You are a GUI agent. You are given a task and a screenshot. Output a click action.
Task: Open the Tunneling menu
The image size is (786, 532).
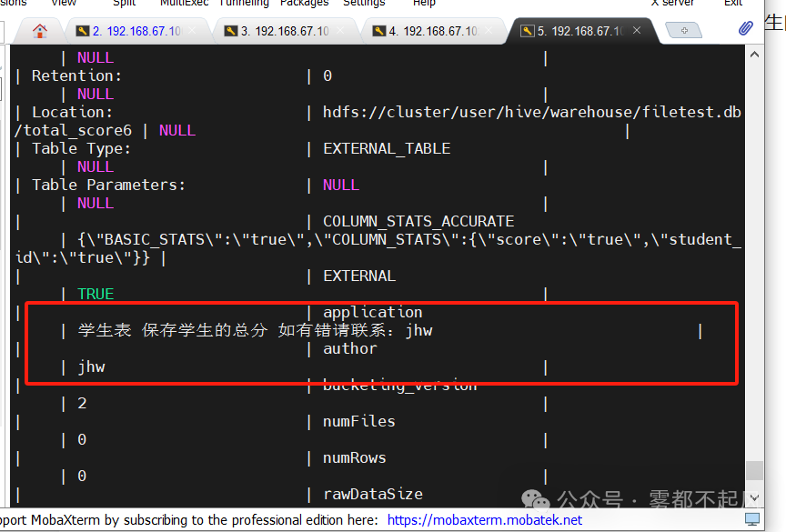click(244, 4)
